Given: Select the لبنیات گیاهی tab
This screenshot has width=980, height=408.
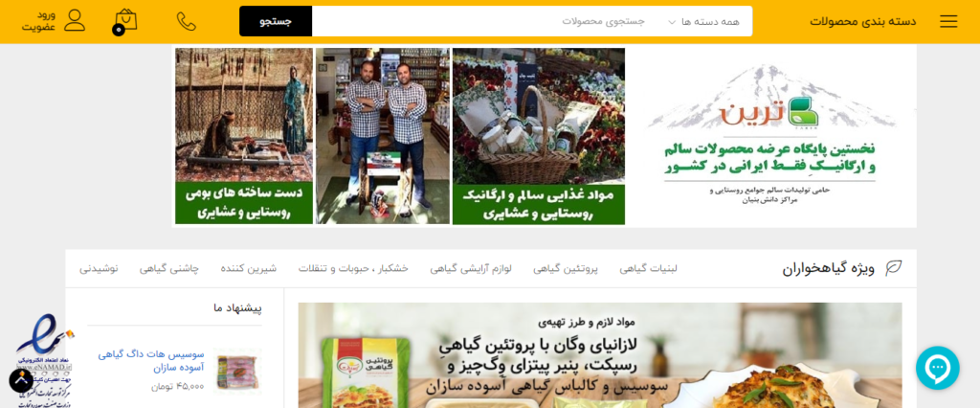Looking at the screenshot, I should coord(648,268).
